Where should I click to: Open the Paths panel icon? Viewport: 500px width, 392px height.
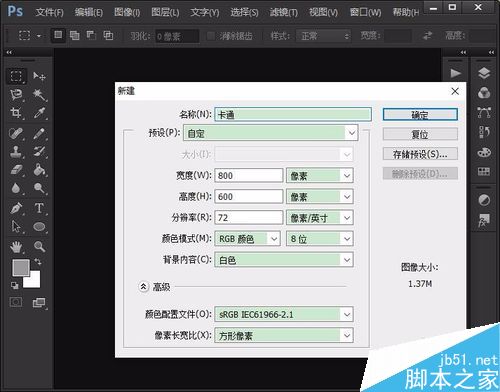tap(484, 113)
